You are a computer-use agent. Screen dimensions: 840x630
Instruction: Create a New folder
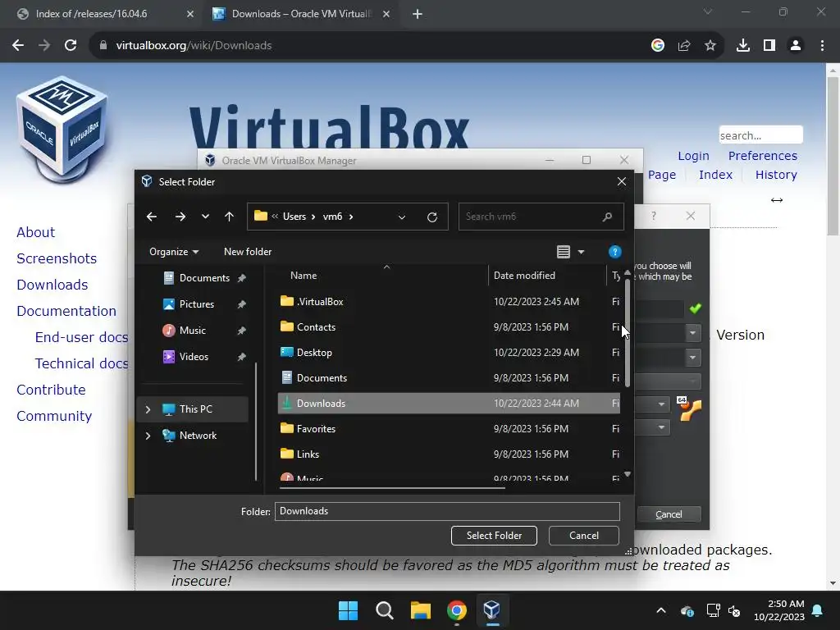coord(248,252)
